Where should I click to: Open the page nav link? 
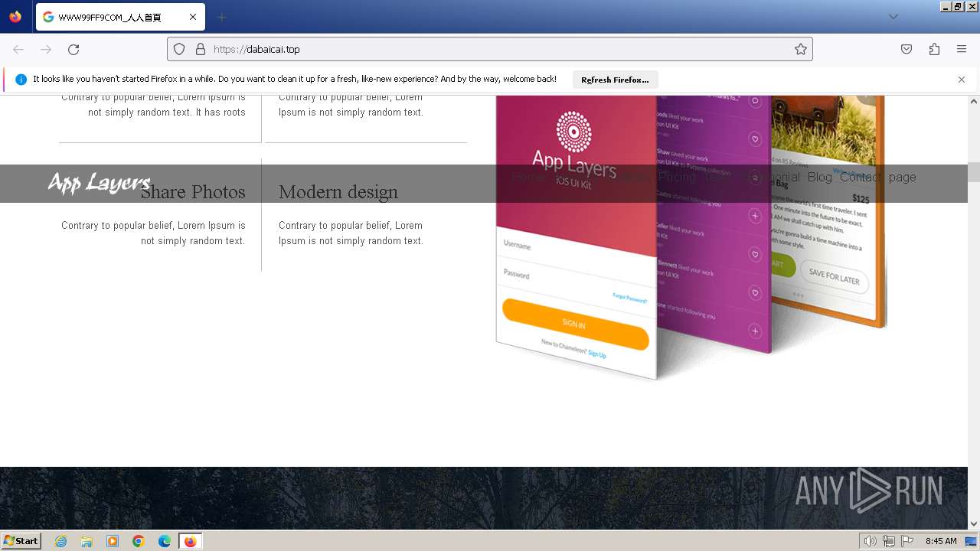(x=903, y=177)
